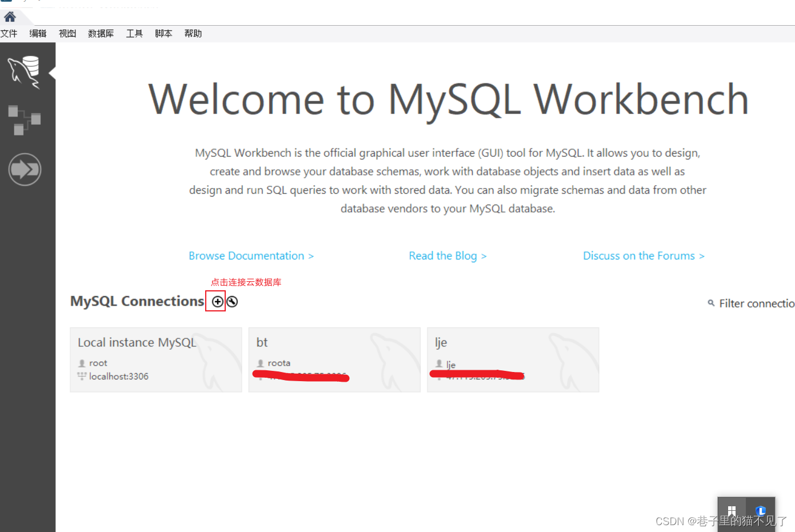Open the home tab icon
This screenshot has height=532, width=795.
(10, 17)
